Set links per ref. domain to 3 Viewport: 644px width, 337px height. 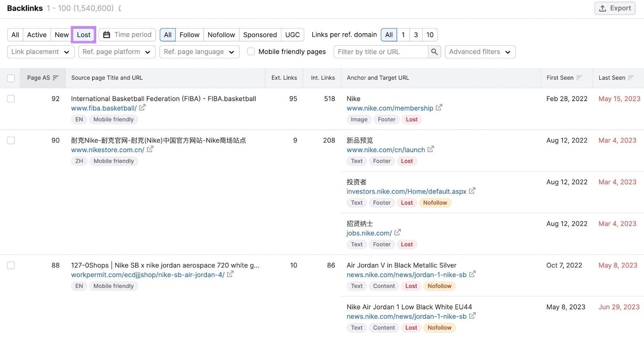[x=416, y=35]
